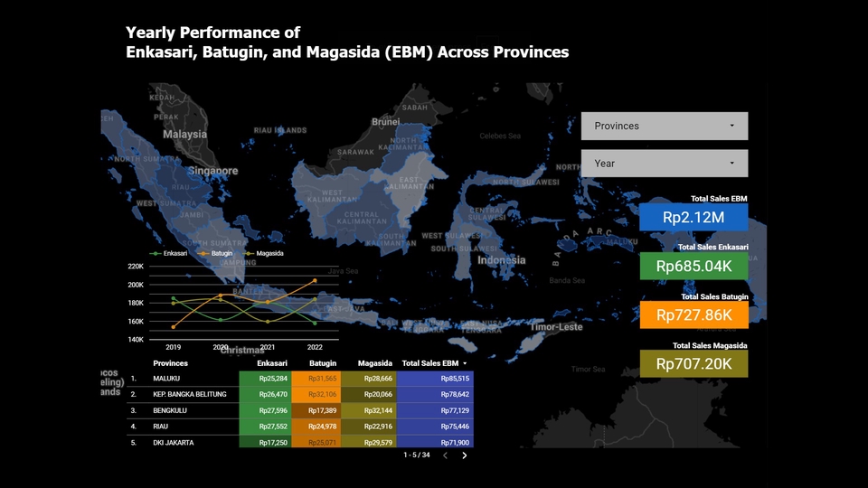Toggle Batugin series in chart legend
Image resolution: width=868 pixels, height=488 pixels.
[216, 253]
